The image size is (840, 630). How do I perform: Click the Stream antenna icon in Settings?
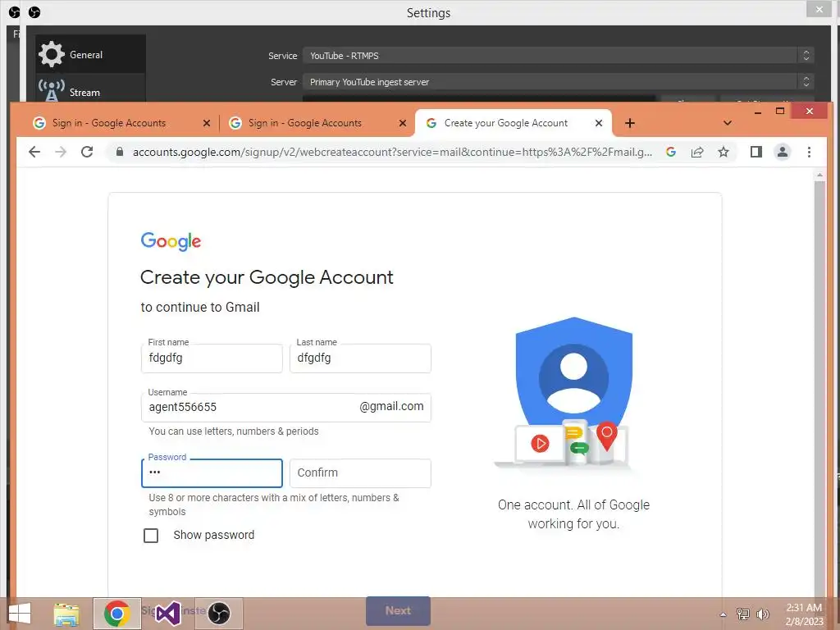point(52,90)
